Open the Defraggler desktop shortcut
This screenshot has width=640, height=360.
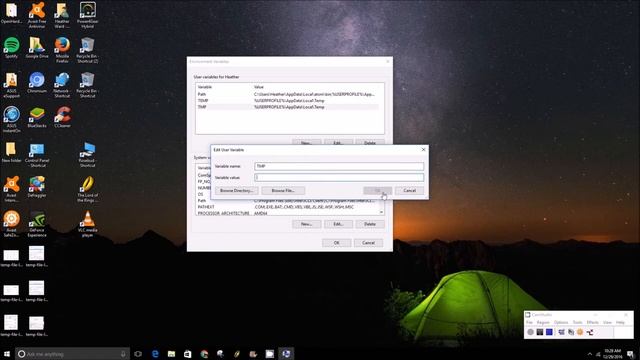point(37,187)
